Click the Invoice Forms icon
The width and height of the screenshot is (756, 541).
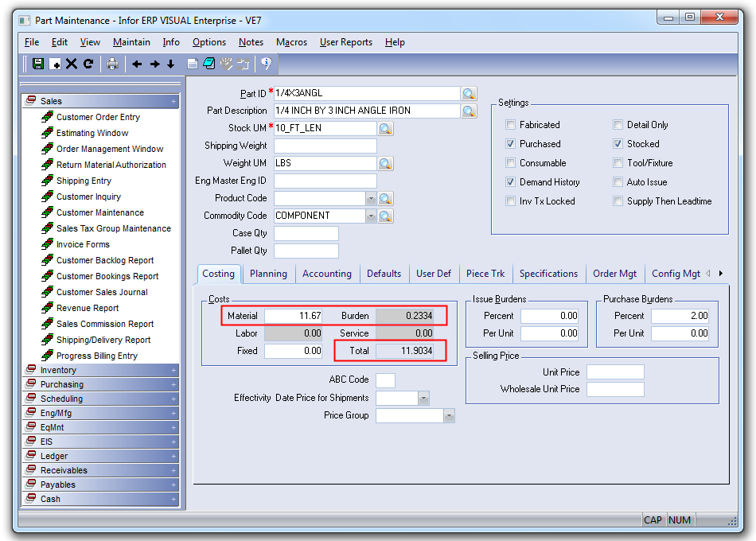[x=47, y=244]
